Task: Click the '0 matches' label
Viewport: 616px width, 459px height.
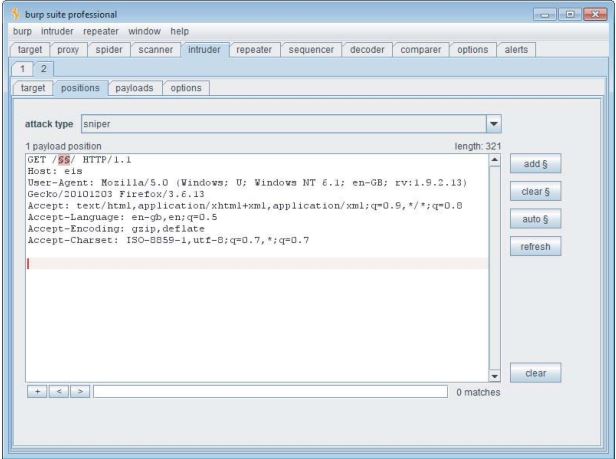Action: tap(478, 392)
